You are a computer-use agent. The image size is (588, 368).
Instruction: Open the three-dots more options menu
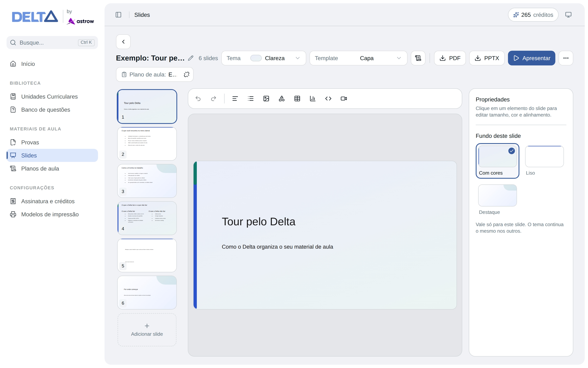pyautogui.click(x=566, y=58)
